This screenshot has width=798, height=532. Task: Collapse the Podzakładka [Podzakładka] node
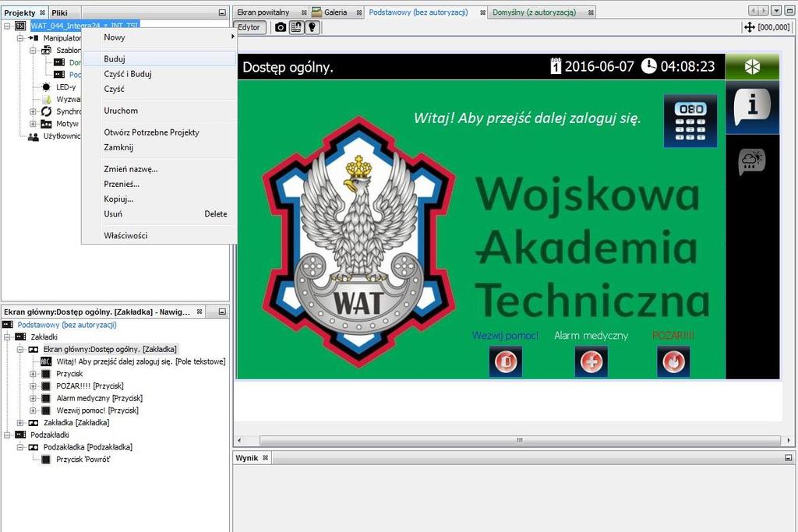(x=19, y=447)
